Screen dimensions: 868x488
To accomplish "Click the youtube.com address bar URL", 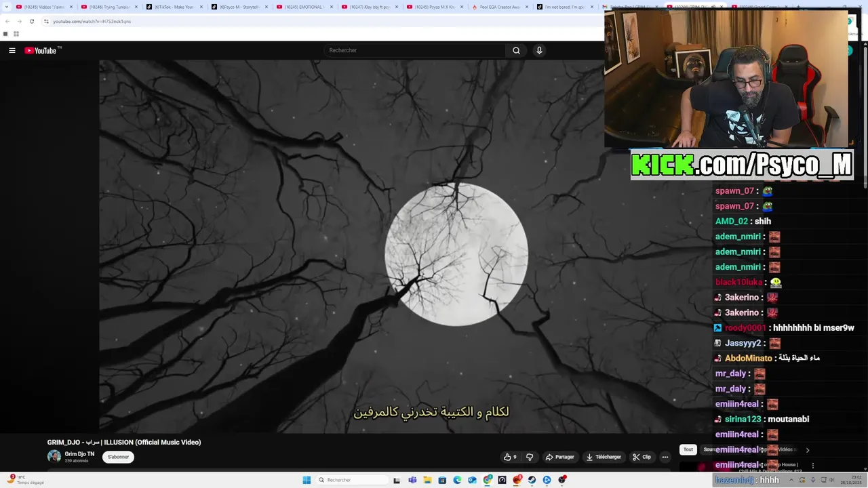I will [x=92, y=21].
